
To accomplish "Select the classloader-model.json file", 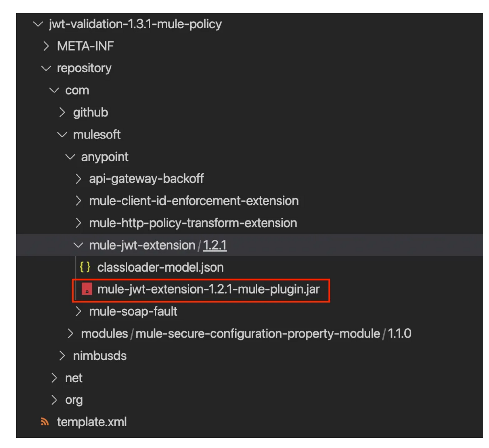I will pyautogui.click(x=160, y=267).
